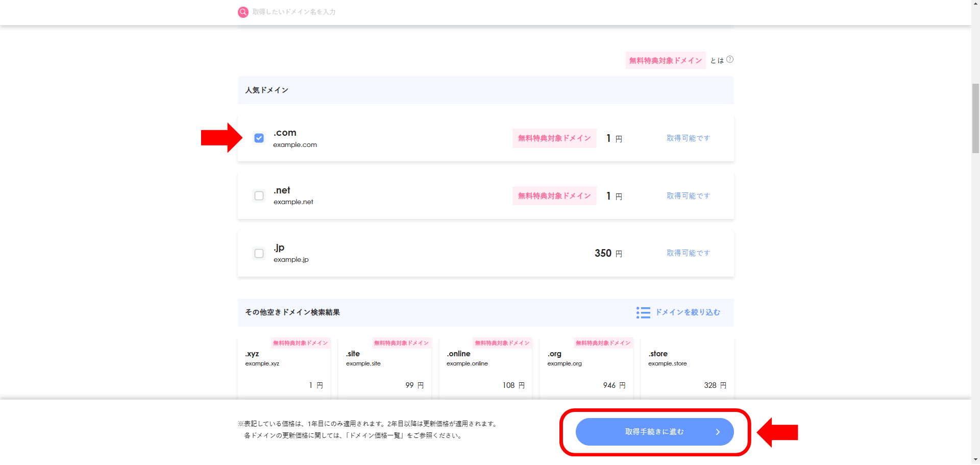The width and height of the screenshot is (980, 465).
Task: Check the .net domain checkbox
Action: pos(259,196)
